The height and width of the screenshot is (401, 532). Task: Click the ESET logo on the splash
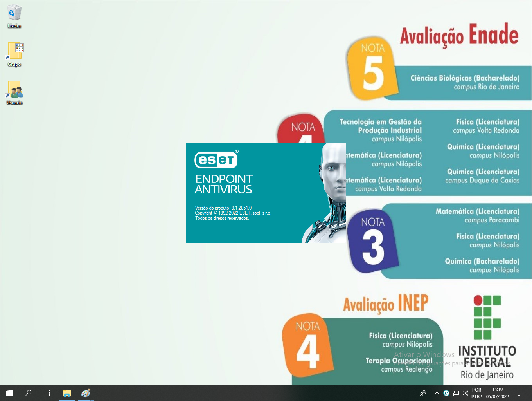[216, 160]
